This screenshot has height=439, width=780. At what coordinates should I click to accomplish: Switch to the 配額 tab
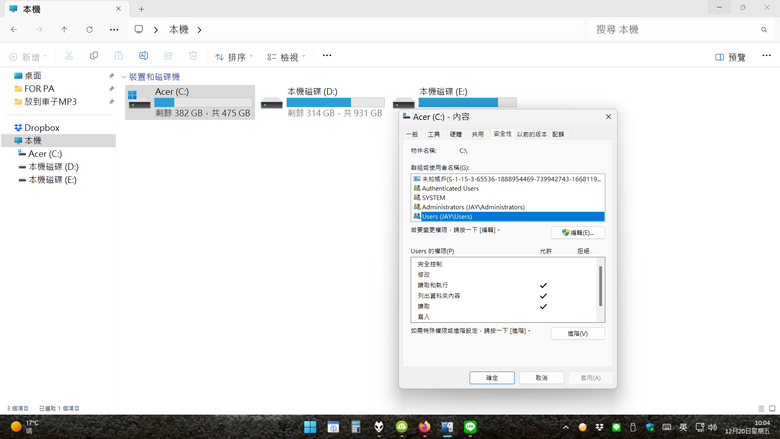[558, 134]
